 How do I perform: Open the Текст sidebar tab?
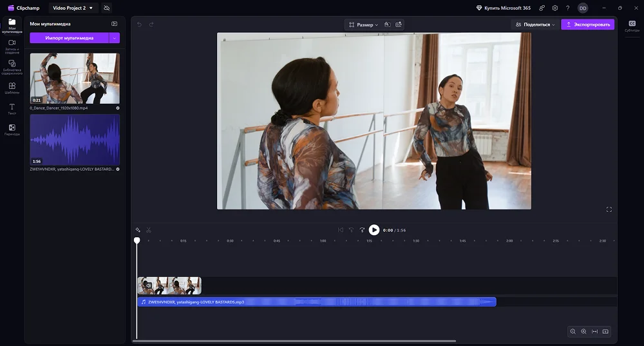[12, 109]
